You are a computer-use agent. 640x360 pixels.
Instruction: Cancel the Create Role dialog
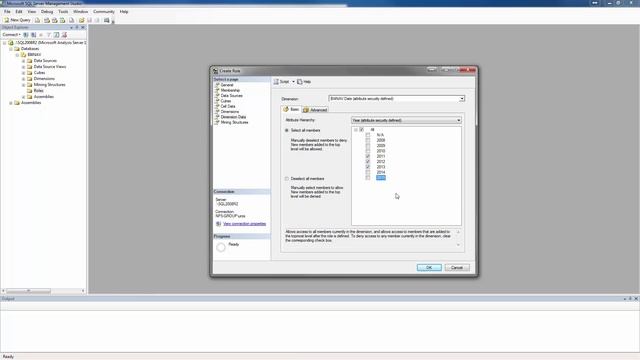457,267
